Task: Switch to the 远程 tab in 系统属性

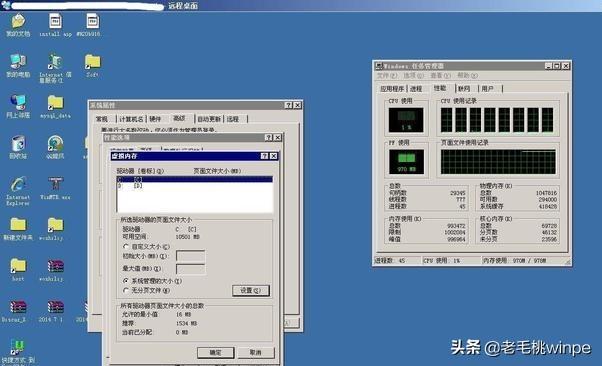Action: [233, 119]
